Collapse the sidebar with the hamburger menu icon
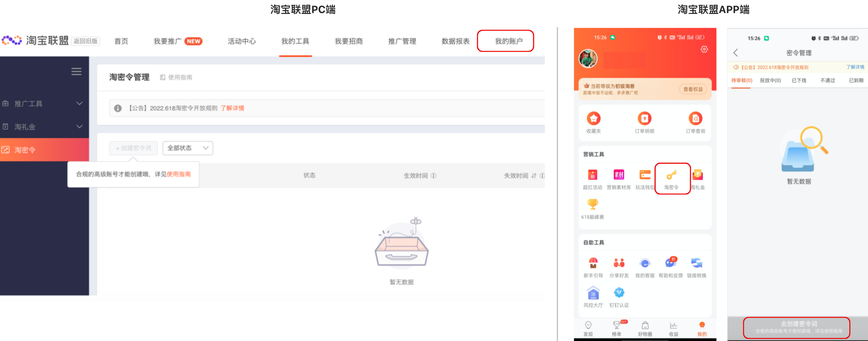This screenshot has height=341, width=868. click(x=77, y=72)
